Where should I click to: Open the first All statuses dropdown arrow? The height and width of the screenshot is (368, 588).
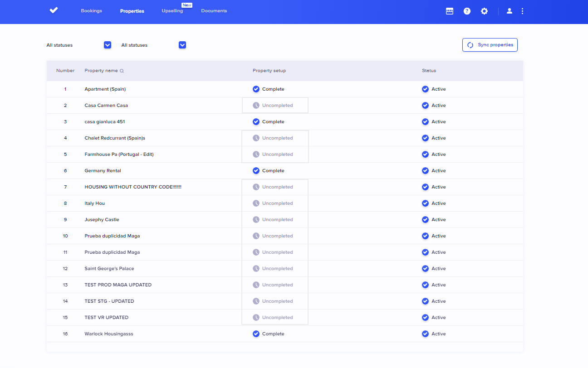coord(108,45)
